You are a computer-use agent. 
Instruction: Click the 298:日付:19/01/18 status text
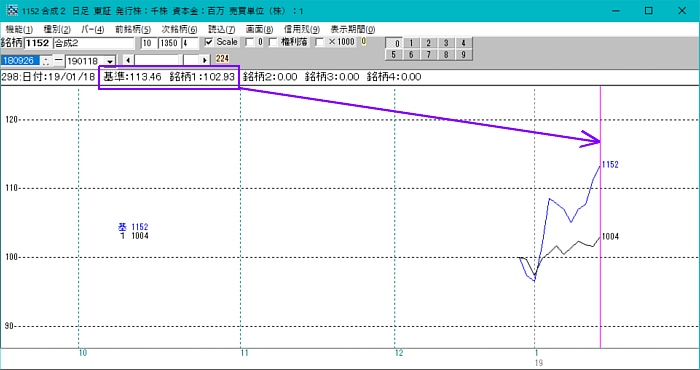[48, 77]
